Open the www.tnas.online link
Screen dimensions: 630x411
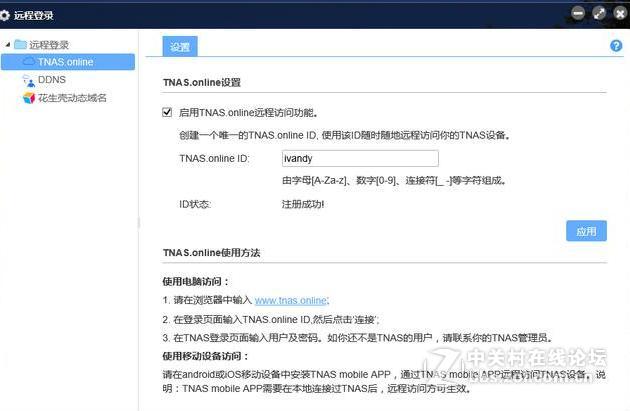click(292, 300)
